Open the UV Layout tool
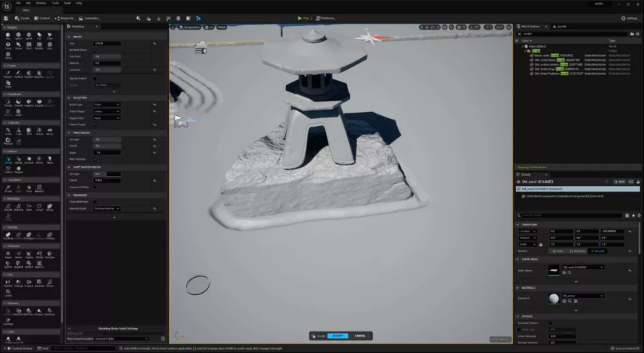 click(8, 293)
